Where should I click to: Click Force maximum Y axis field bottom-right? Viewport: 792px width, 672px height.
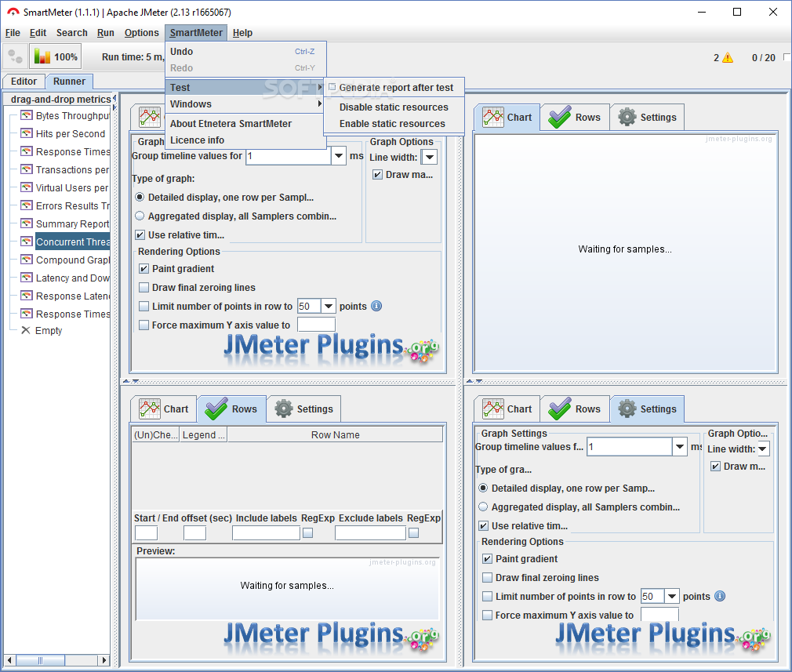[659, 615]
